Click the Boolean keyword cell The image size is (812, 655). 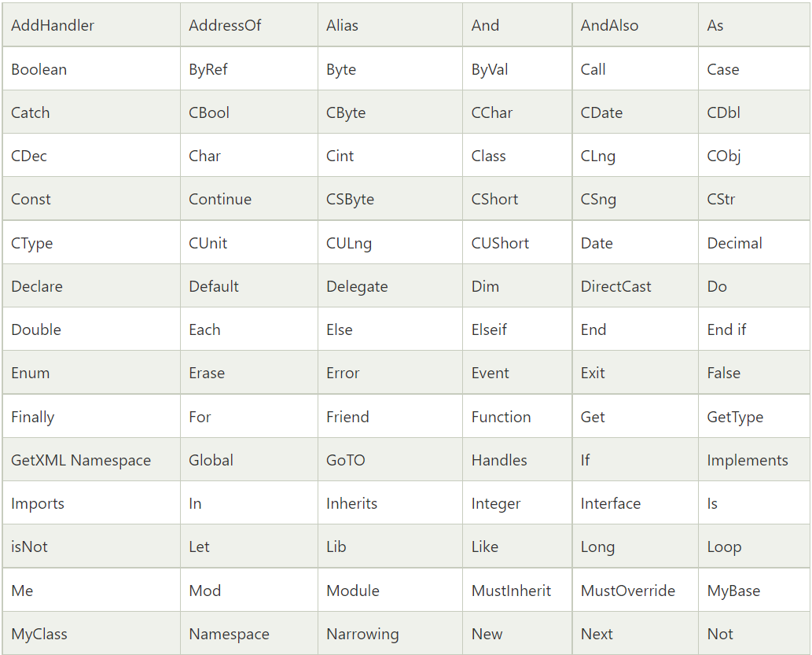click(x=39, y=69)
